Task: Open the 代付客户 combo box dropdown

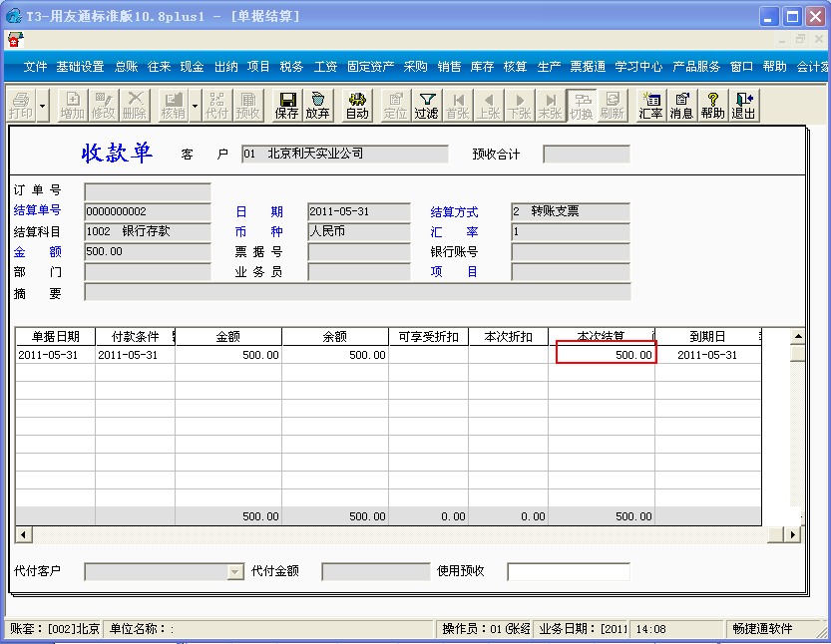Action: point(234,572)
